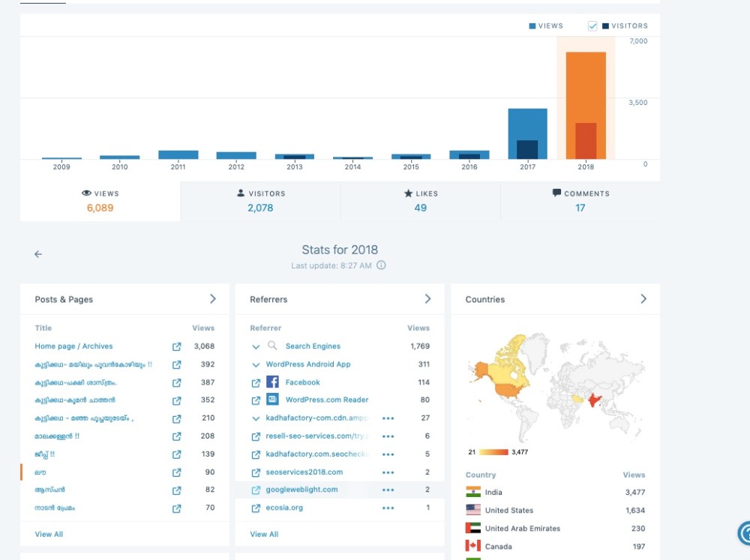
Task: Toggle the Visitors checkbox in chart legend
Action: [x=592, y=25]
